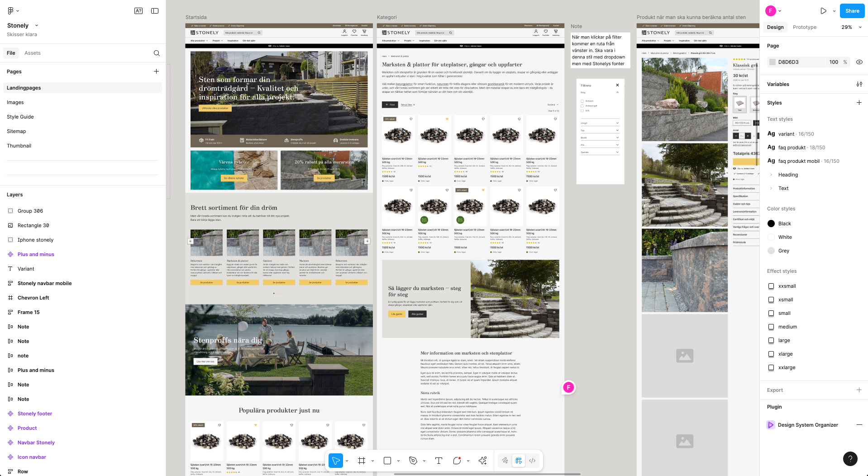Open the AI Actions sparkle tool

[482, 461]
